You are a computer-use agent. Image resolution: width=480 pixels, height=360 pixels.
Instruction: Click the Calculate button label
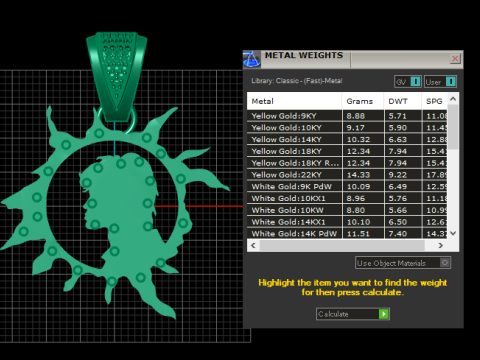333,314
